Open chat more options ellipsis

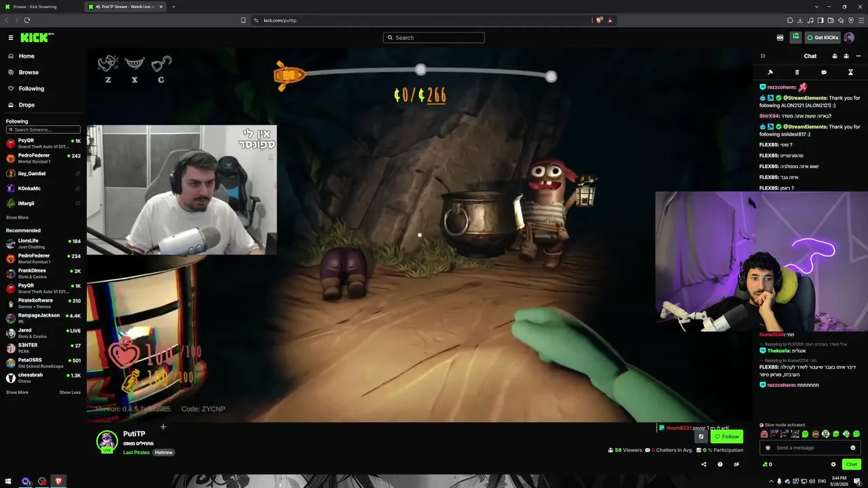[858, 56]
